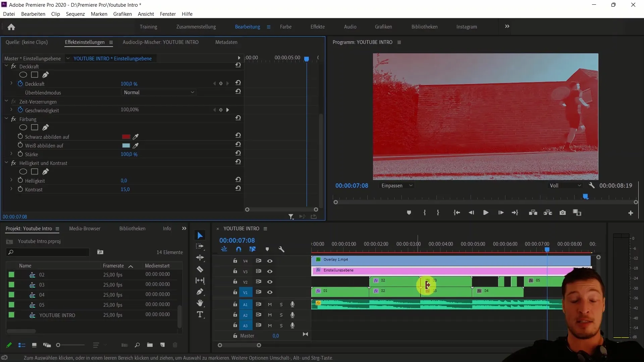The width and height of the screenshot is (644, 362).
Task: Click timeline timecode 00:00:07:08
Action: 237,240
